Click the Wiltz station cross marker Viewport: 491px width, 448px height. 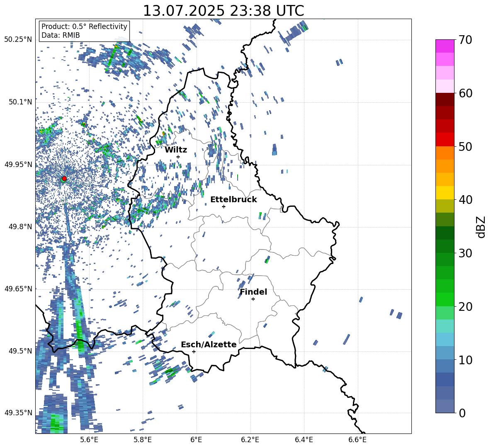[178, 157]
